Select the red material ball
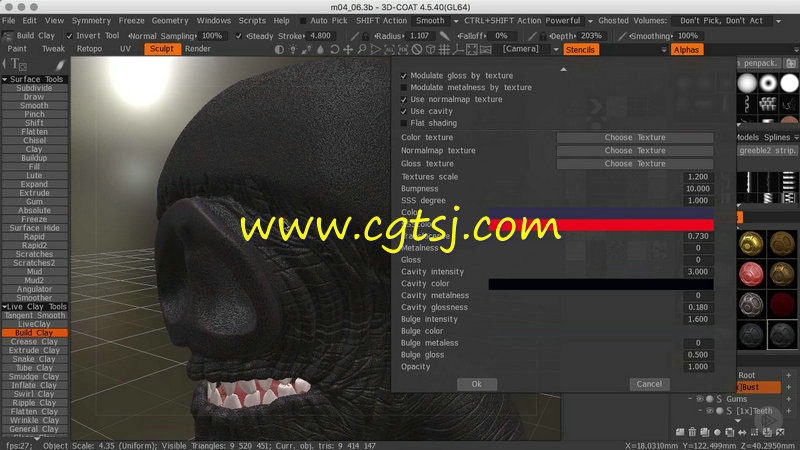The image size is (800, 450). [751, 274]
